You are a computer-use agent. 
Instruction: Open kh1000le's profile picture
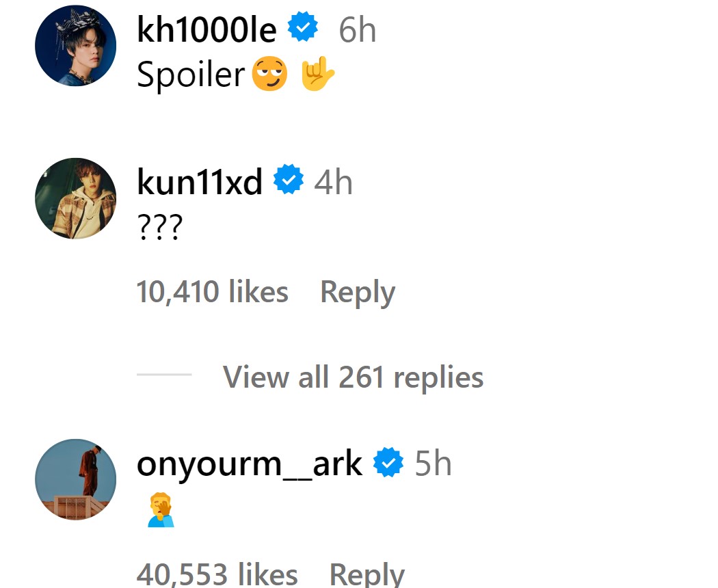[x=75, y=46]
